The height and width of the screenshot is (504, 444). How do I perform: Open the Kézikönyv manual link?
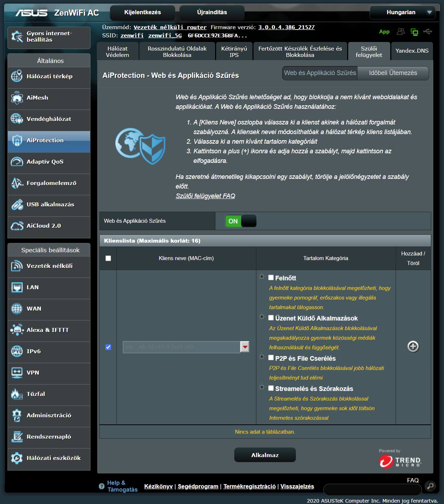pyautogui.click(x=158, y=486)
